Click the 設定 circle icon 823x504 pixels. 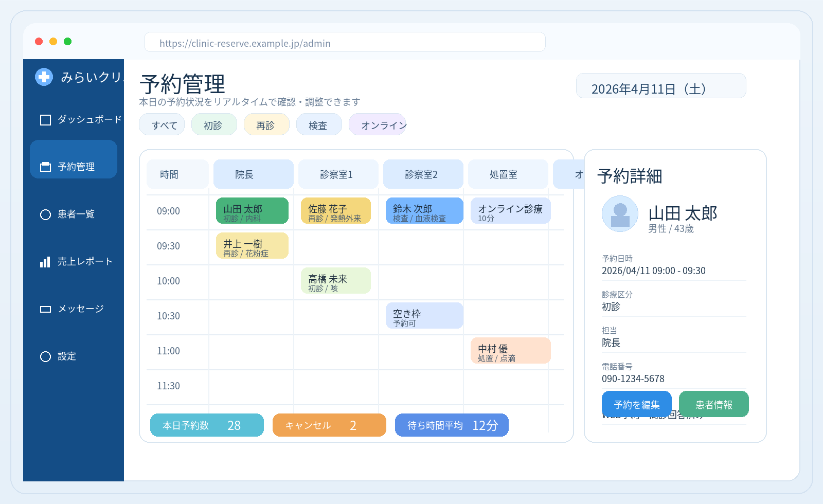(45, 356)
